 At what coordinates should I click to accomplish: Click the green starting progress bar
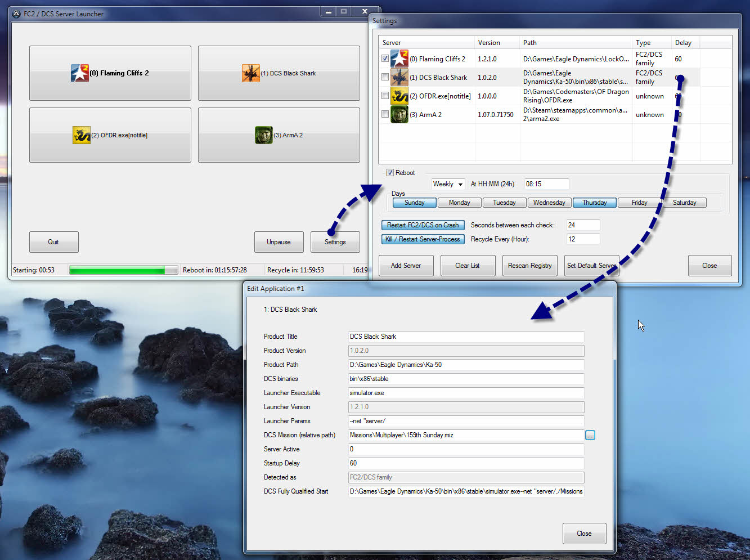pos(123,270)
